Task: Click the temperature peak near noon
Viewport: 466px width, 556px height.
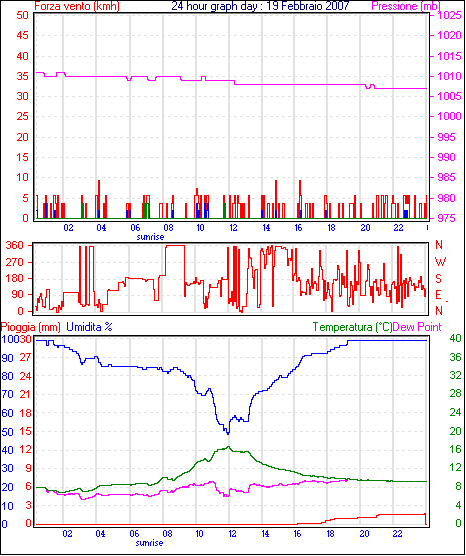Action: pos(228,447)
